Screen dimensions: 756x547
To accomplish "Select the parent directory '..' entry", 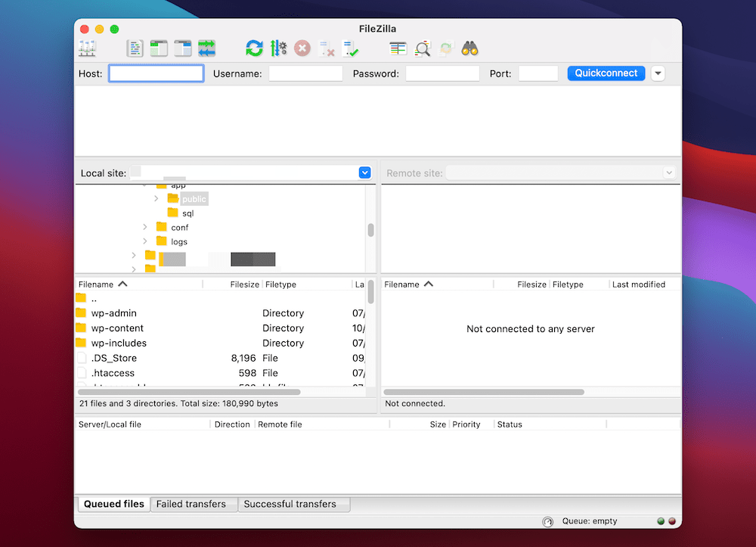I will coord(221,299).
